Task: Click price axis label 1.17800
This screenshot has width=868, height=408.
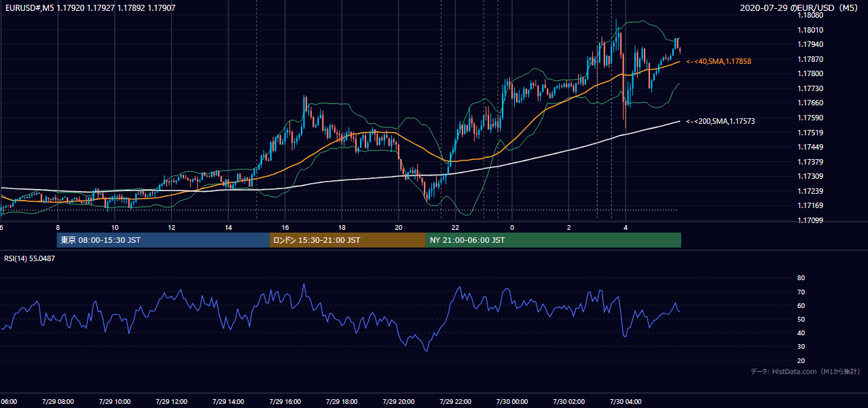Action: point(810,73)
